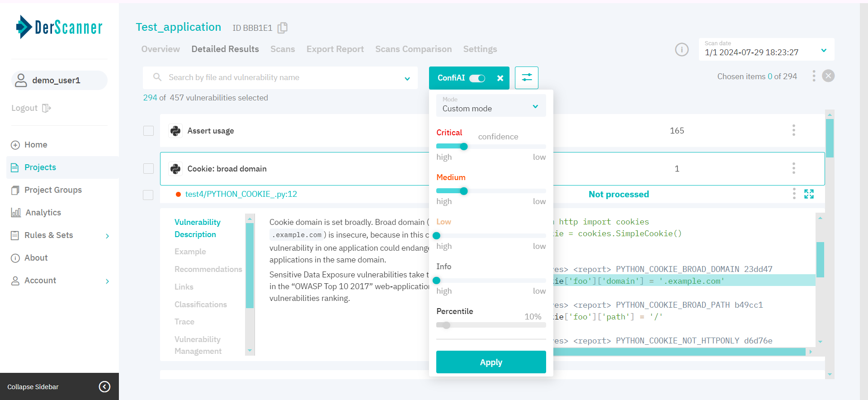Expand code view with fullscreen arrows icon

click(809, 194)
